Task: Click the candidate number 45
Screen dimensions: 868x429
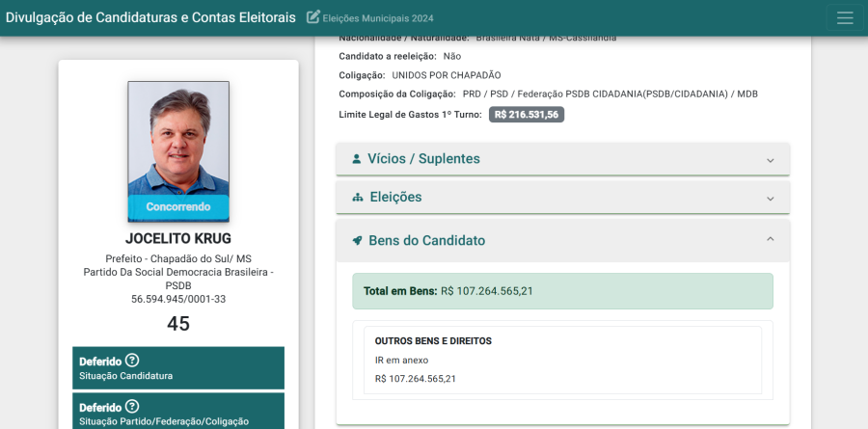Action: coord(178,324)
